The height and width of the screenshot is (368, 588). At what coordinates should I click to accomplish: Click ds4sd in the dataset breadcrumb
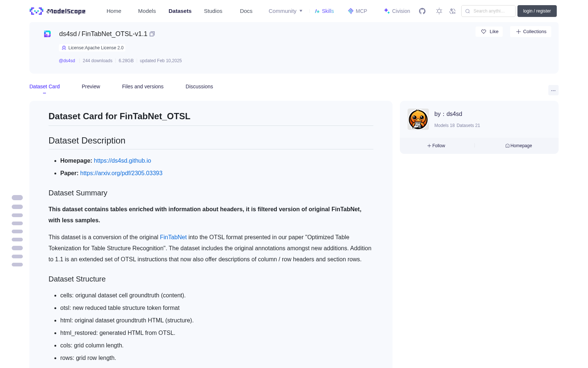[68, 34]
